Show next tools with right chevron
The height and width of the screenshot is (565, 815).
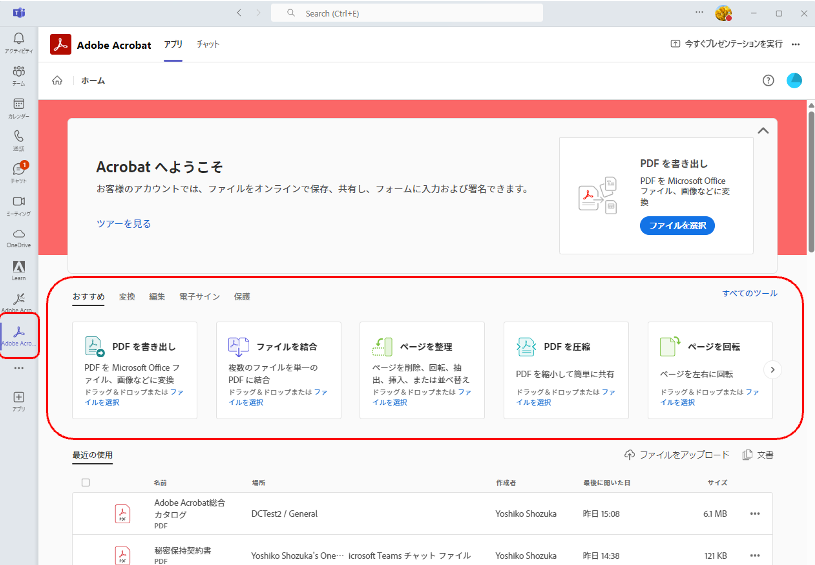click(772, 370)
